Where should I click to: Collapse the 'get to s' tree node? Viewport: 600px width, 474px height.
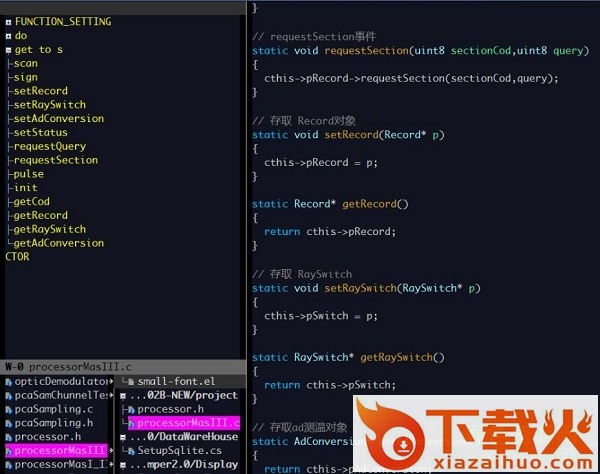pos(9,49)
